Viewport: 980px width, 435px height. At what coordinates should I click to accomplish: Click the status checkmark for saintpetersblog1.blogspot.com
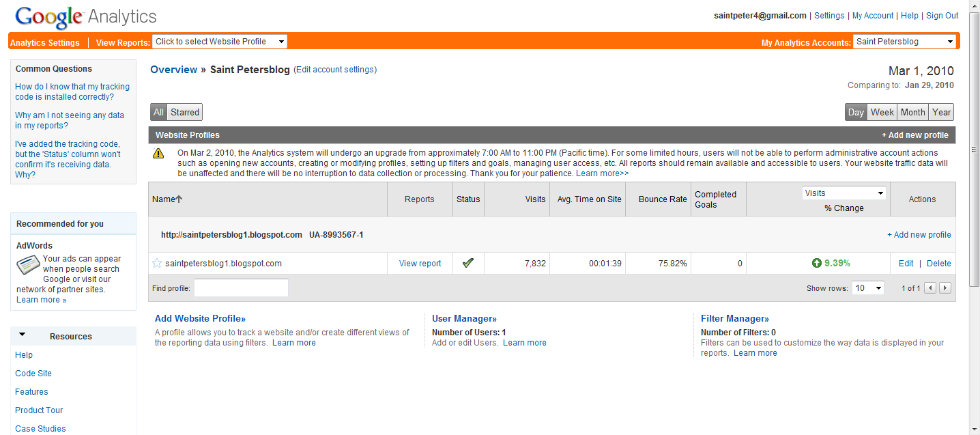(x=468, y=263)
